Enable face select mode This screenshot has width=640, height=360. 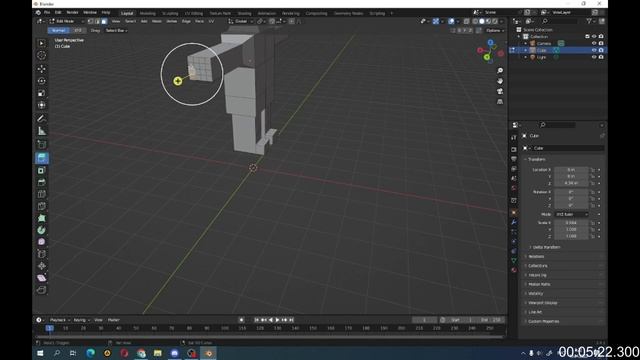(104, 21)
